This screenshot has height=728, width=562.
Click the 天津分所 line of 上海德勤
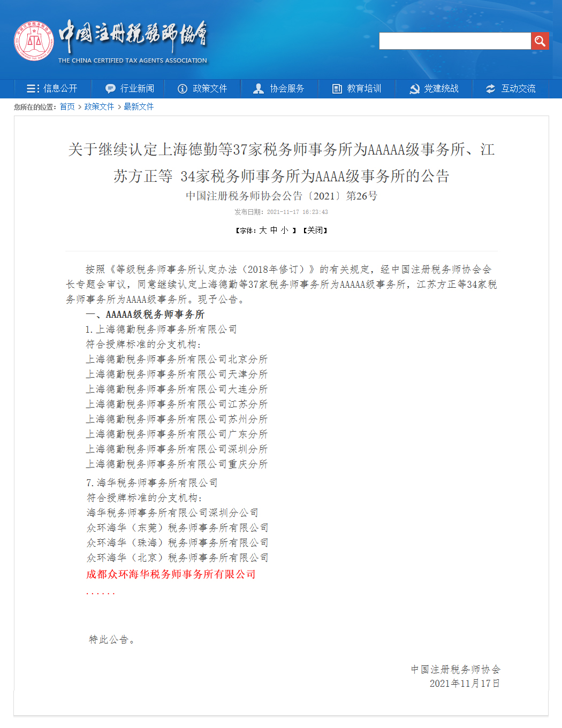click(177, 374)
